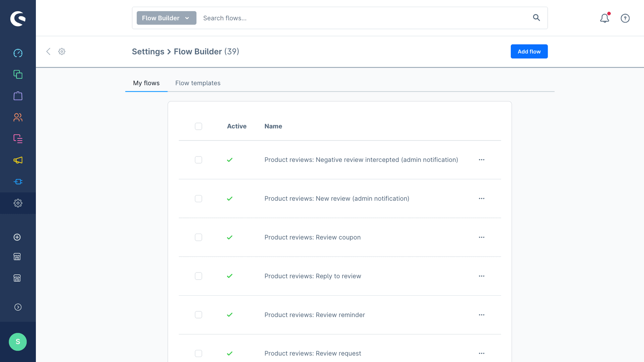Open the Catalogues sidebar icon
This screenshot has width=644, height=362.
pyautogui.click(x=18, y=74)
